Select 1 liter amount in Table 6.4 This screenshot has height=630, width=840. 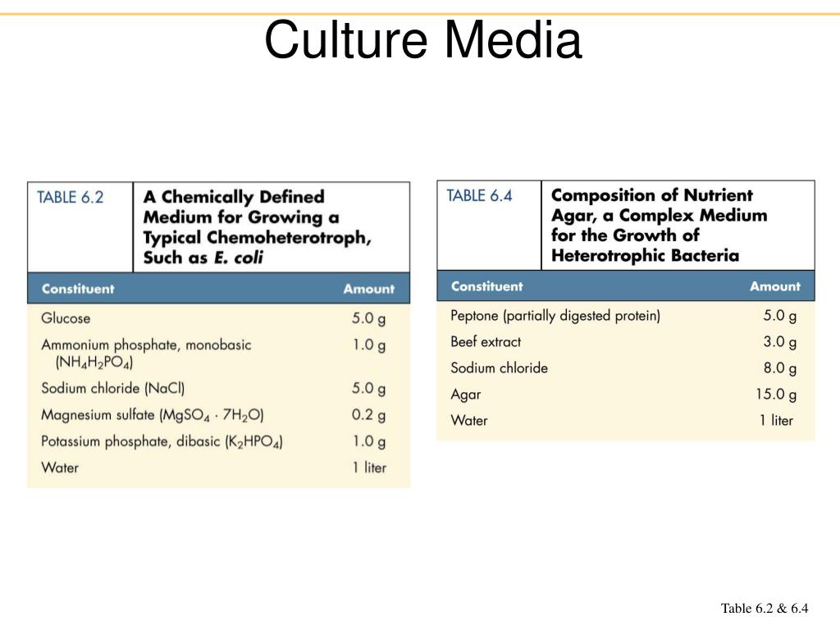pos(776,421)
